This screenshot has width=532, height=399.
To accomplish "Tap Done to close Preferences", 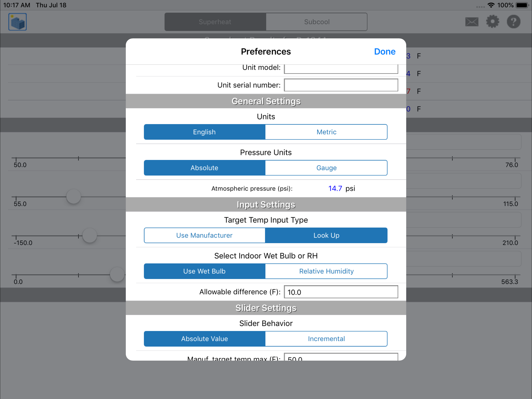I will point(384,51).
